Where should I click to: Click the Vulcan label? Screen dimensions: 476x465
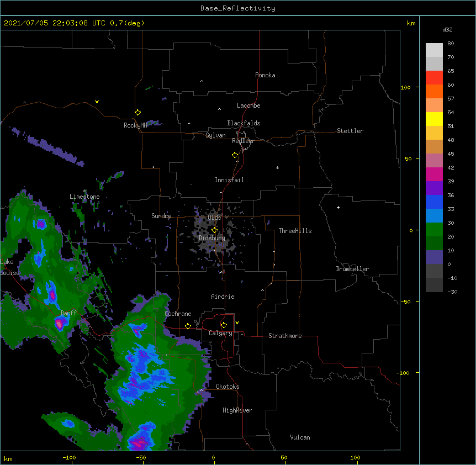coord(300,437)
